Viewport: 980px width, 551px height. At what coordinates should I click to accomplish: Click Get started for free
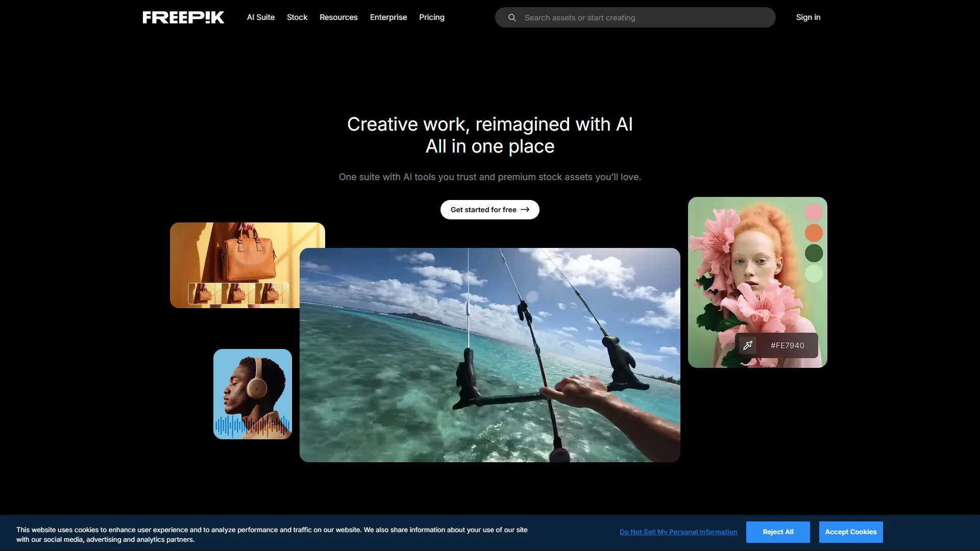coord(489,209)
